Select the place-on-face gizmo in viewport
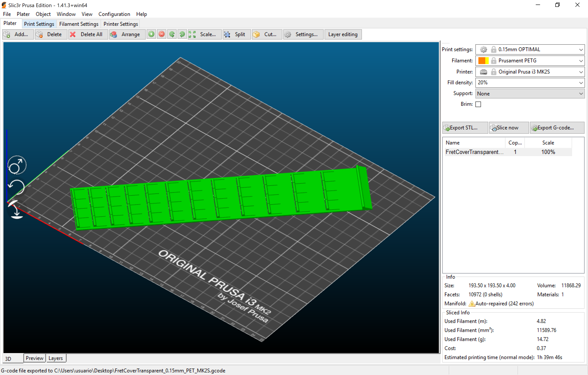The image size is (588, 375). (17, 210)
